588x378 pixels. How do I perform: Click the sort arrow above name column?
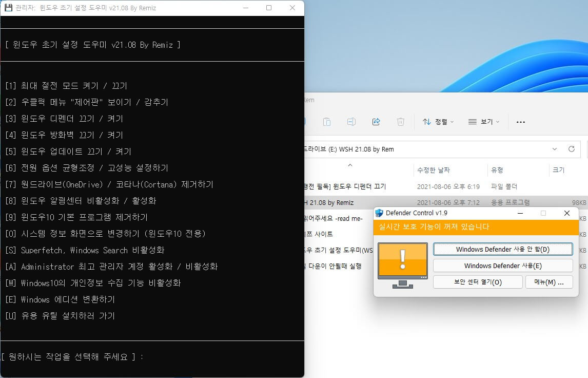tap(350, 165)
